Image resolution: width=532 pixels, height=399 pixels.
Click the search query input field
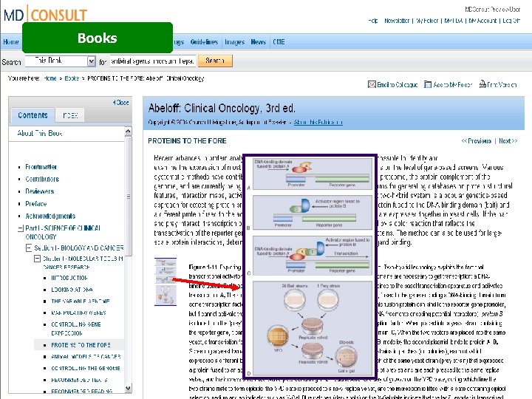[153, 61]
